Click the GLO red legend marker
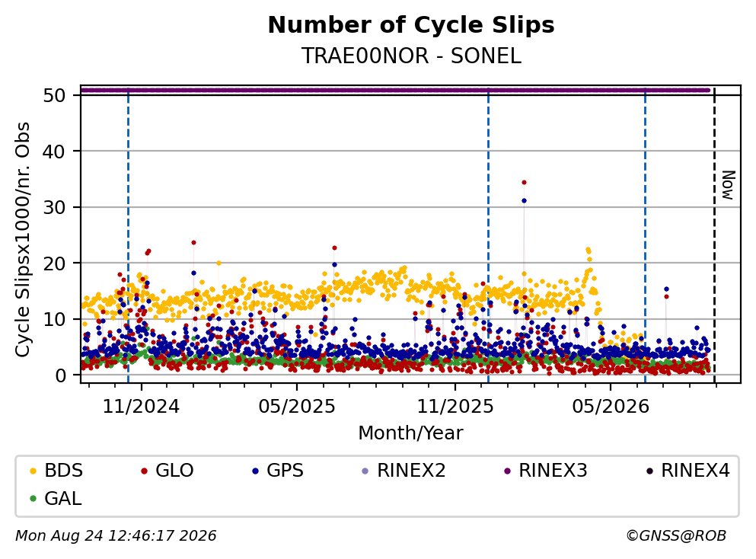The image size is (756, 559). pyautogui.click(x=144, y=471)
